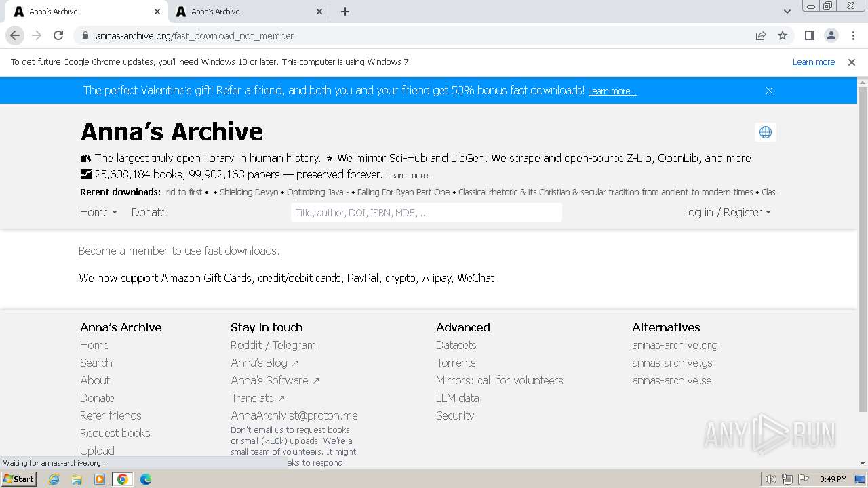Open the Chrome profile avatar icon
Screen dimensions: 868x488
pyautogui.click(x=831, y=35)
